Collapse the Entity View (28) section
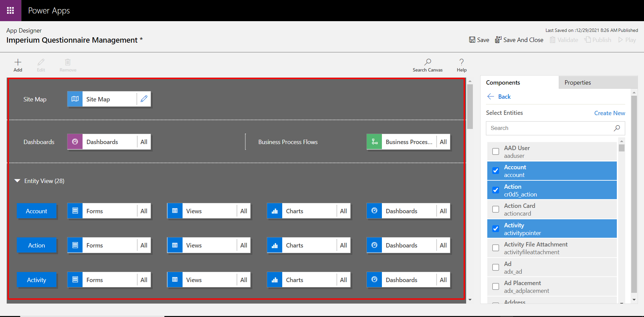This screenshot has width=644, height=317. point(17,181)
